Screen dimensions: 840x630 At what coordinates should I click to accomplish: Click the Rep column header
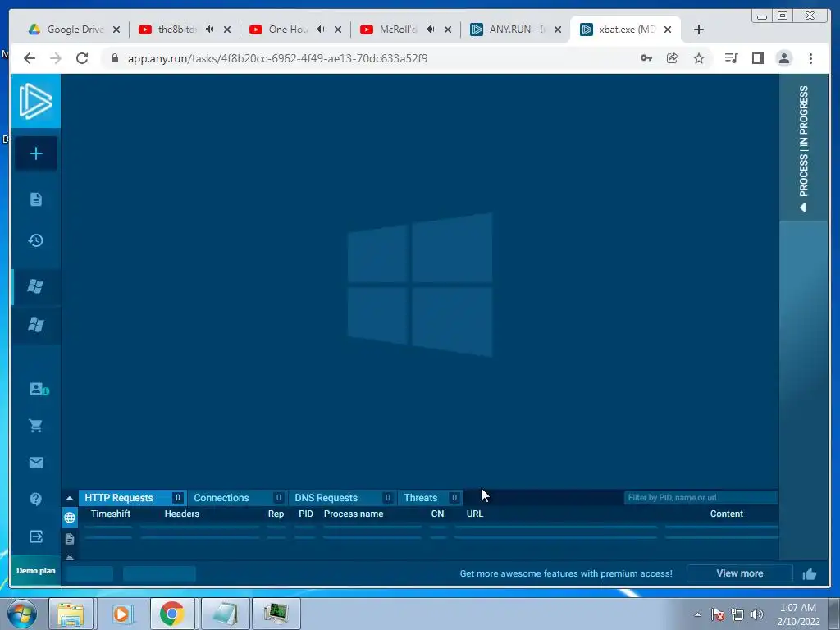(276, 514)
